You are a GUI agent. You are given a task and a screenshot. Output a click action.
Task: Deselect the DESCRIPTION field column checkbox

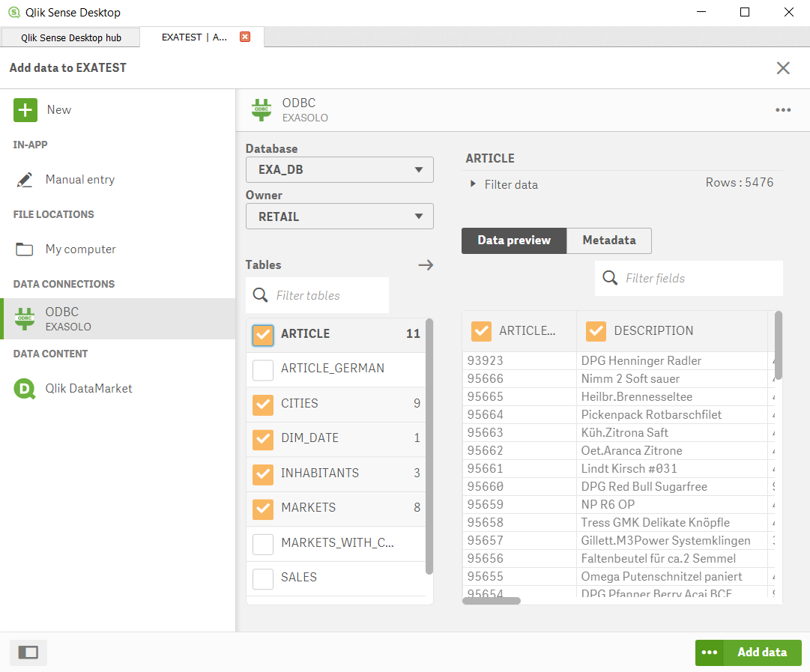(596, 330)
